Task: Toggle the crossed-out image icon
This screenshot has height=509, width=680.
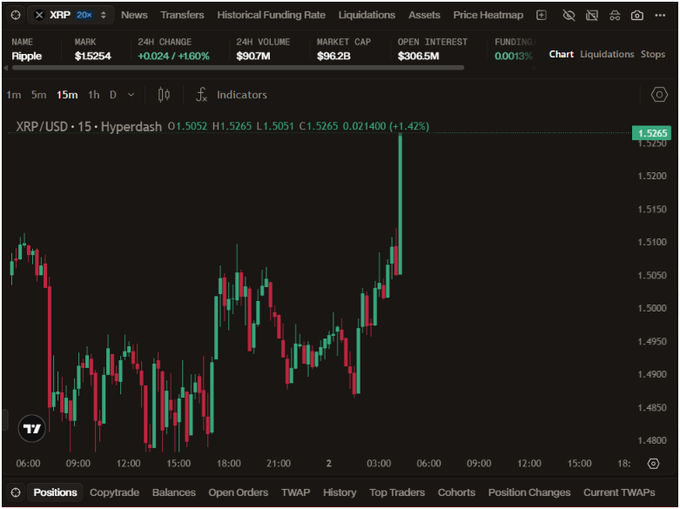Action: [x=592, y=15]
